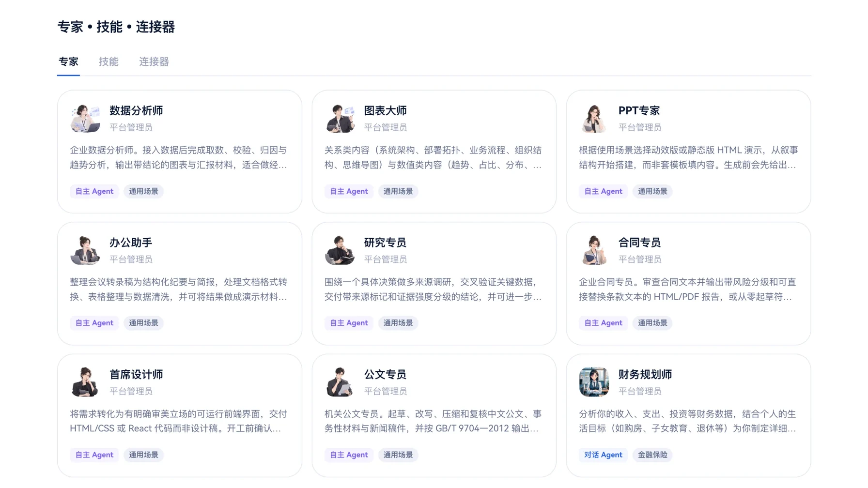The width and height of the screenshot is (868, 488).
Task: Click the PPT专家 expert title
Action: pyautogui.click(x=639, y=111)
